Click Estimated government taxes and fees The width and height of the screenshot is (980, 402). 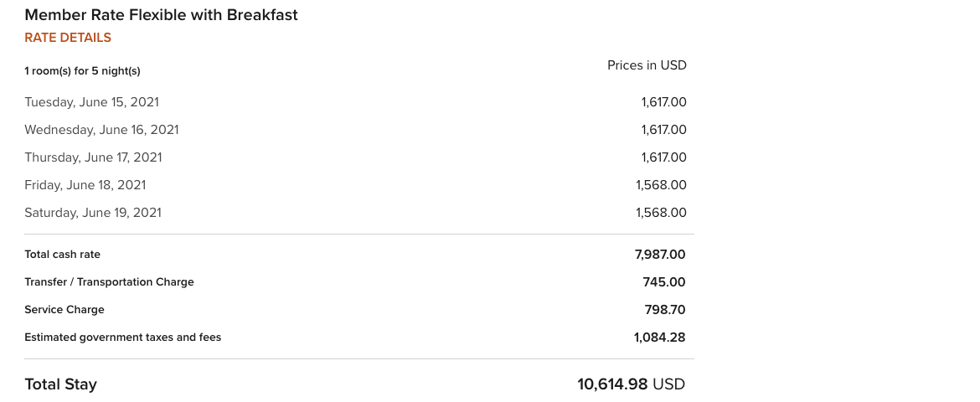pyautogui.click(x=123, y=337)
